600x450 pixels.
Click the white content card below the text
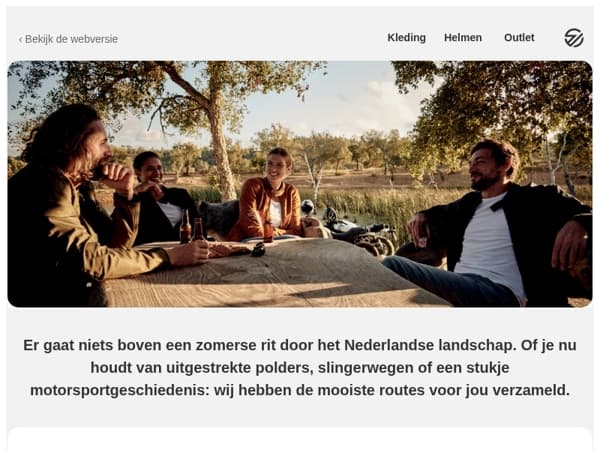point(300,439)
